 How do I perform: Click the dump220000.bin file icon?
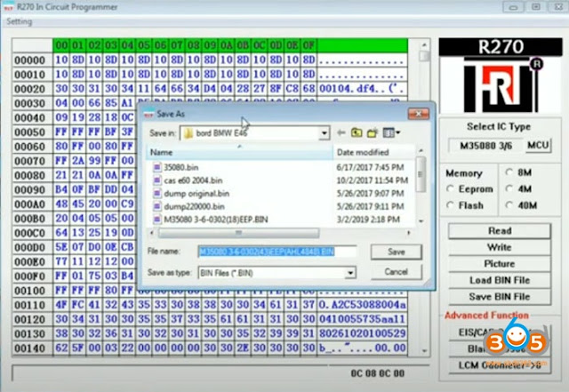(156, 206)
